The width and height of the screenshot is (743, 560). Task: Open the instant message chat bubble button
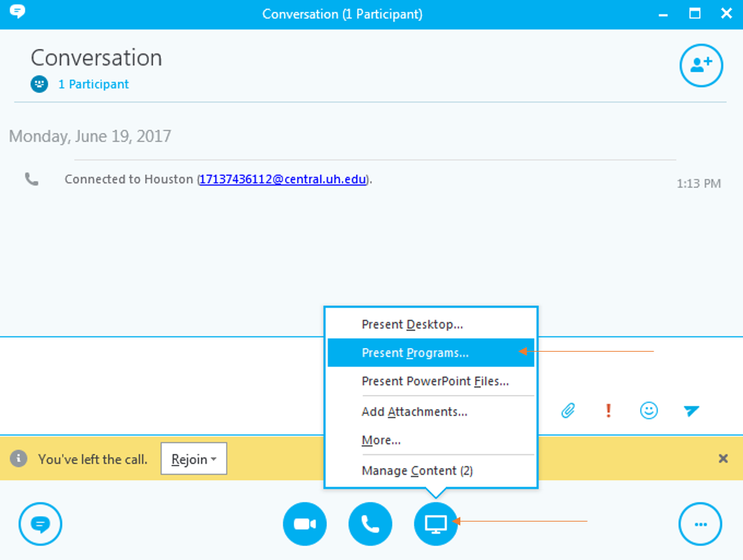(x=41, y=524)
